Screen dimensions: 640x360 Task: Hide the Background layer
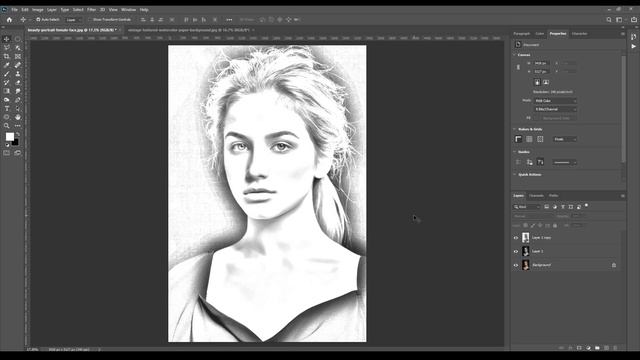516,265
